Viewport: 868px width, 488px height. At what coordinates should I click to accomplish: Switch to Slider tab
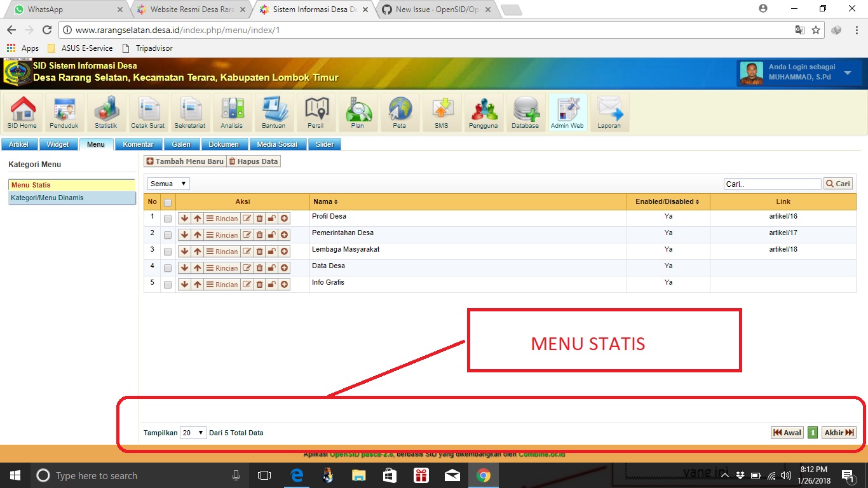tap(325, 144)
